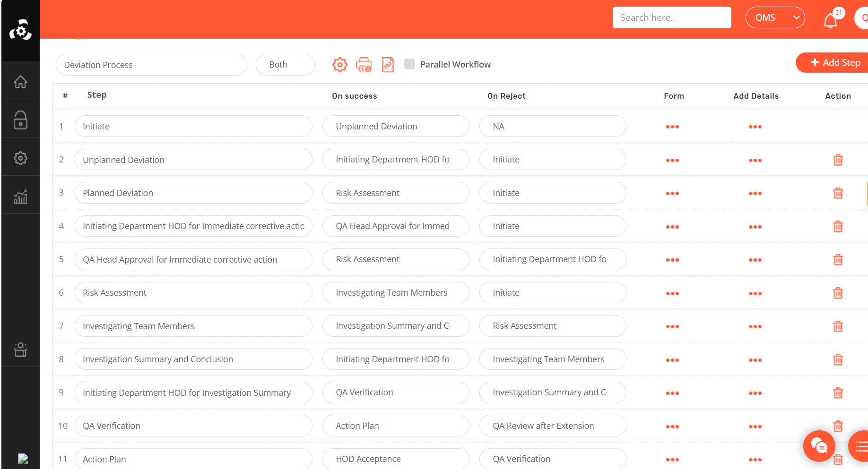Toggle the Parallel Workflow checkbox
868x469 pixels.
(x=410, y=64)
